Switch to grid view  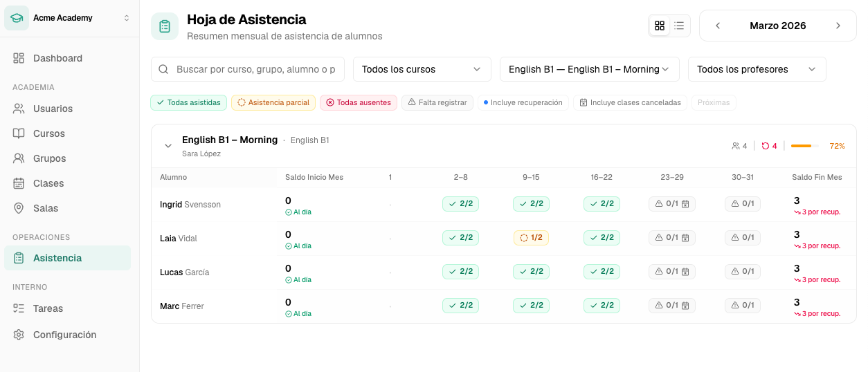pyautogui.click(x=660, y=26)
